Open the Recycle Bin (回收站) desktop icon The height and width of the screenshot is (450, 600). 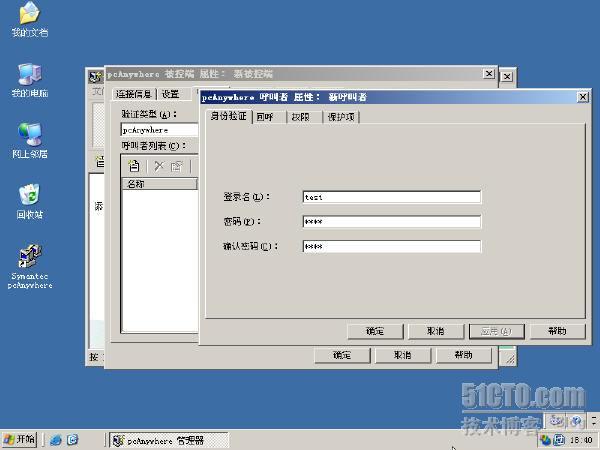coord(29,202)
